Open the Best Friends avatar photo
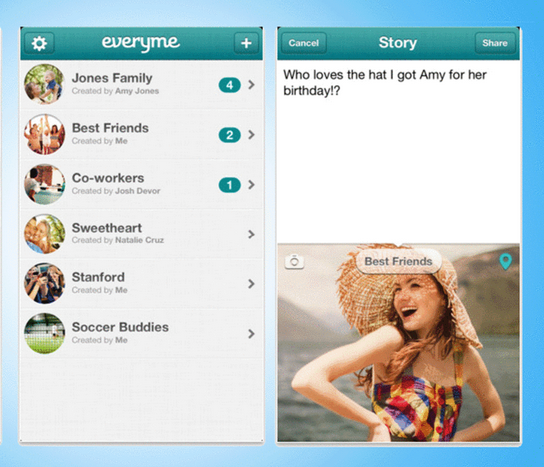This screenshot has width=544, height=467. pyautogui.click(x=44, y=134)
